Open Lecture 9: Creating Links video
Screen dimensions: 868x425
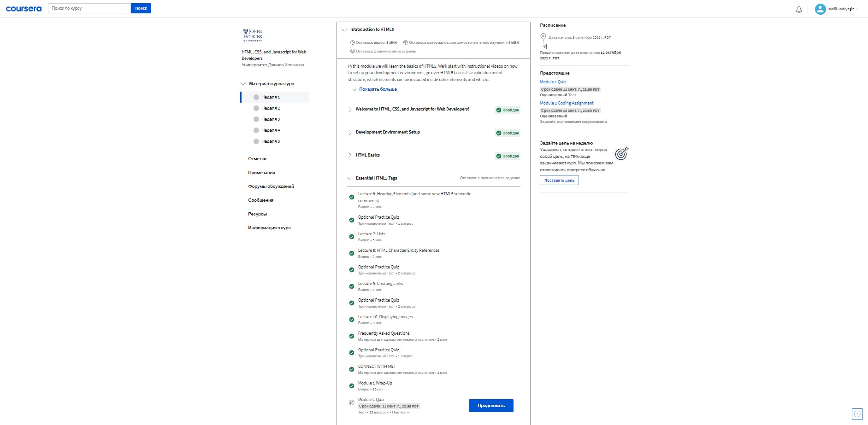[x=380, y=284]
